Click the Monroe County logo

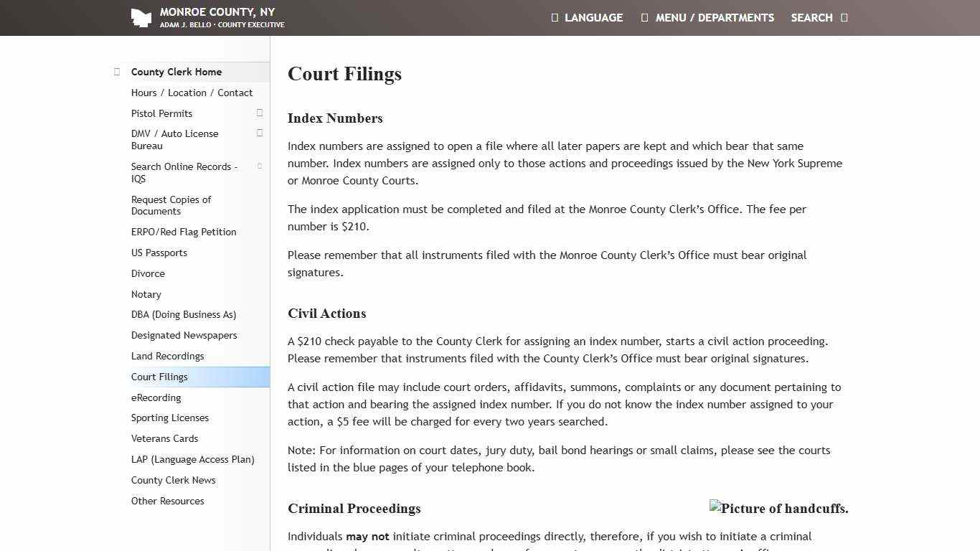pyautogui.click(x=141, y=17)
